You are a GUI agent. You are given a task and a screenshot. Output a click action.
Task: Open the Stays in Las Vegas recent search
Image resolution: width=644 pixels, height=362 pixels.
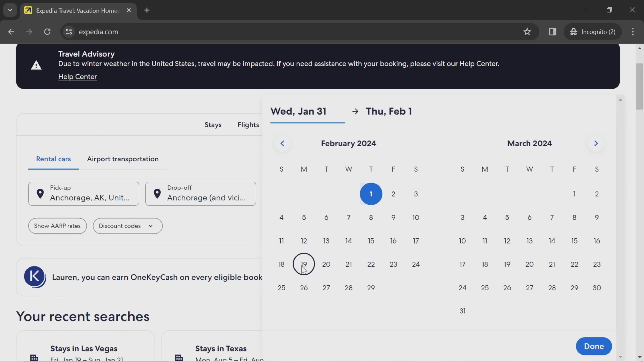coord(85,347)
